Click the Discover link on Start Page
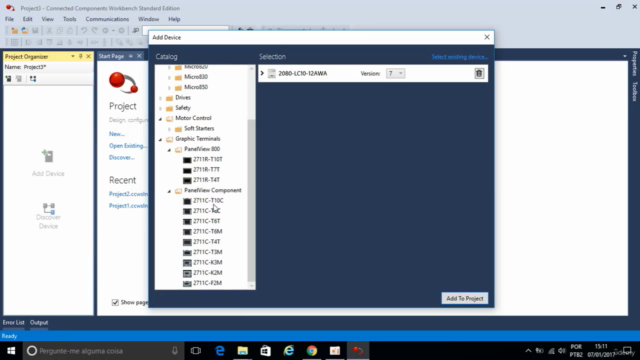This screenshot has height=360, width=640. point(122,158)
